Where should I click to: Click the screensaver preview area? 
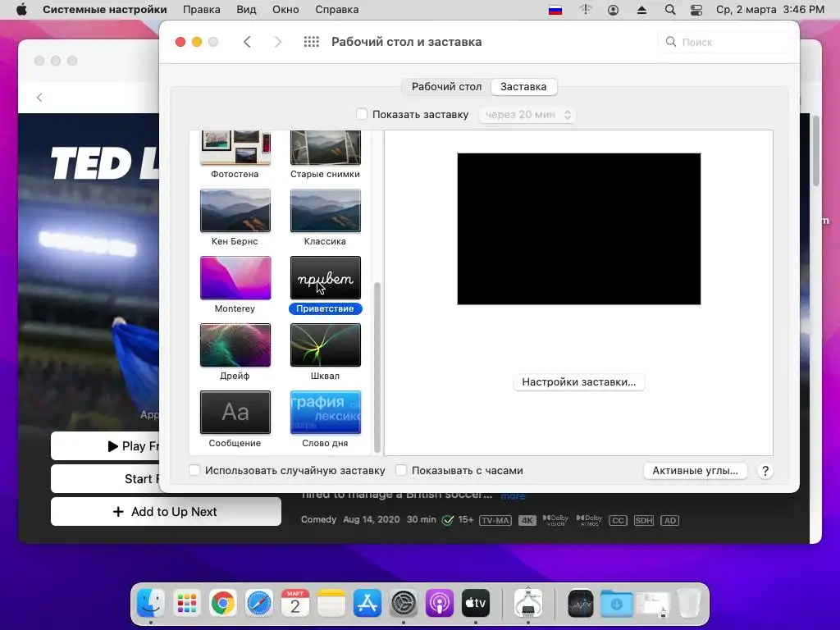(x=578, y=229)
